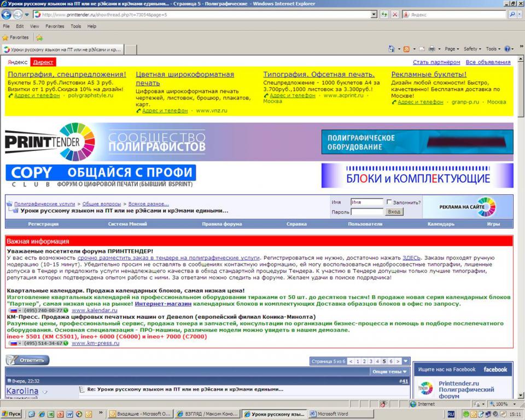Check the Запомнить checkbox
This screenshot has width=525, height=420.
(x=389, y=202)
